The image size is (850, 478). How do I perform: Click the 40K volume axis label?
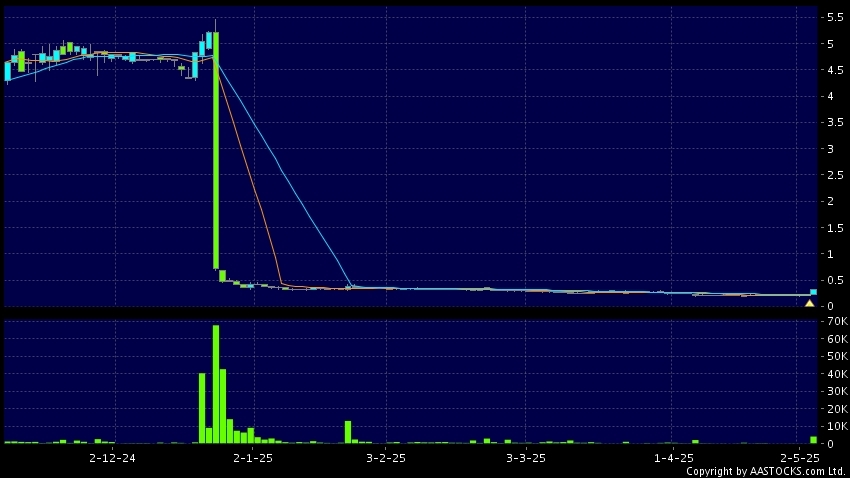click(x=837, y=374)
